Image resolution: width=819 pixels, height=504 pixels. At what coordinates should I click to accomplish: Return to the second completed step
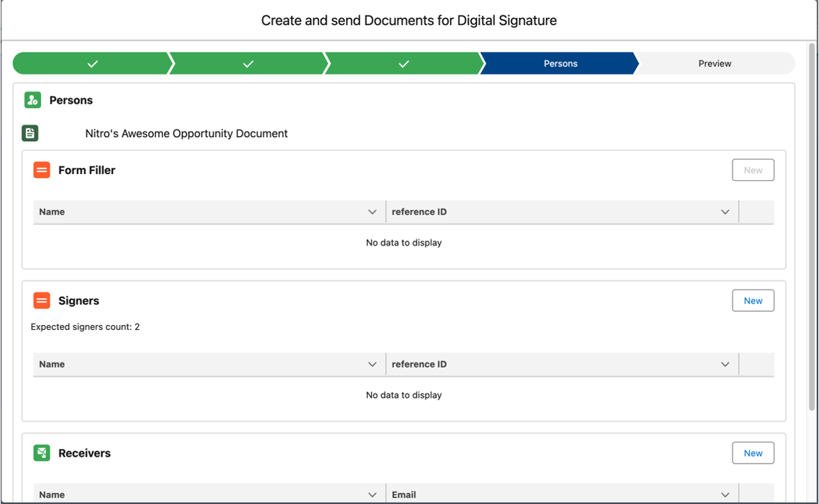point(248,63)
